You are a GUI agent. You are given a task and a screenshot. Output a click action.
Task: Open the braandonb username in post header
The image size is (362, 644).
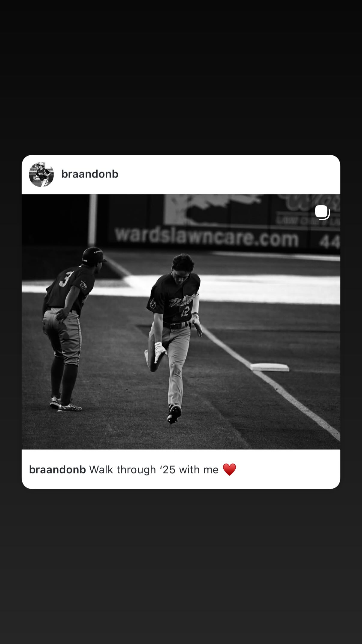pos(90,174)
